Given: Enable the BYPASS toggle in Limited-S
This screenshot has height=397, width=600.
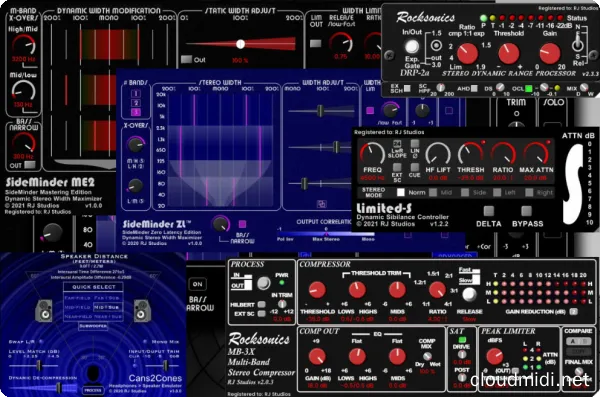Looking at the screenshot, I should tap(527, 211).
